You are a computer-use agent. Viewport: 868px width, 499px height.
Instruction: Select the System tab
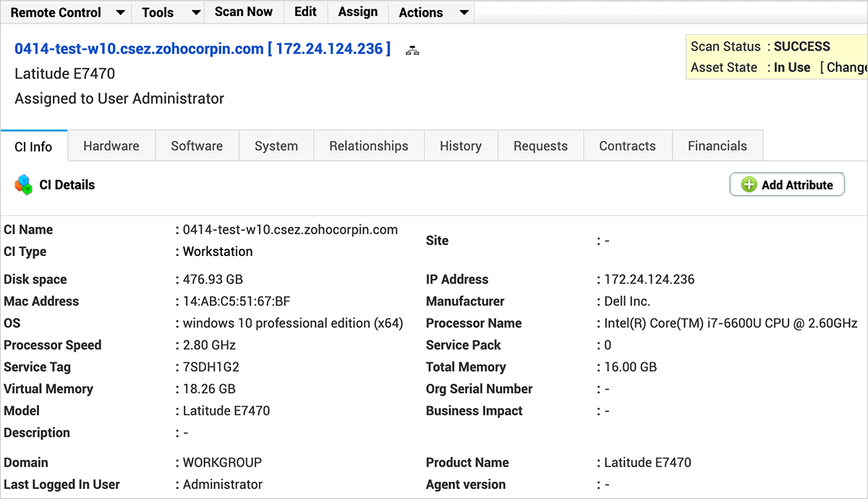click(x=276, y=146)
